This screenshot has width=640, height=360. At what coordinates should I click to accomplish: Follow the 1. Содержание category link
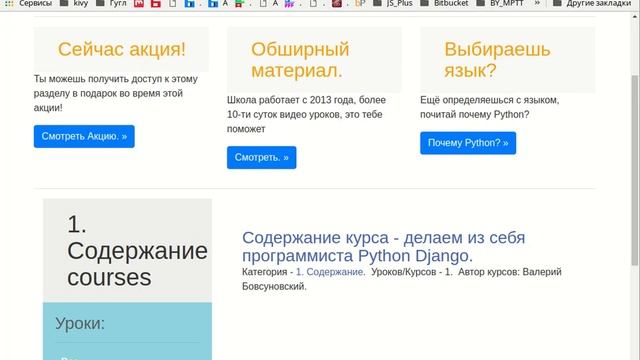click(x=330, y=272)
